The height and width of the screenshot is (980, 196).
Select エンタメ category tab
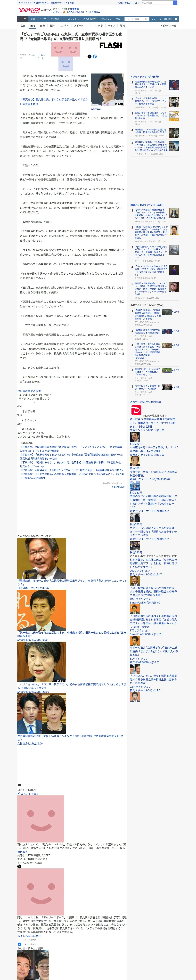point(64,26)
